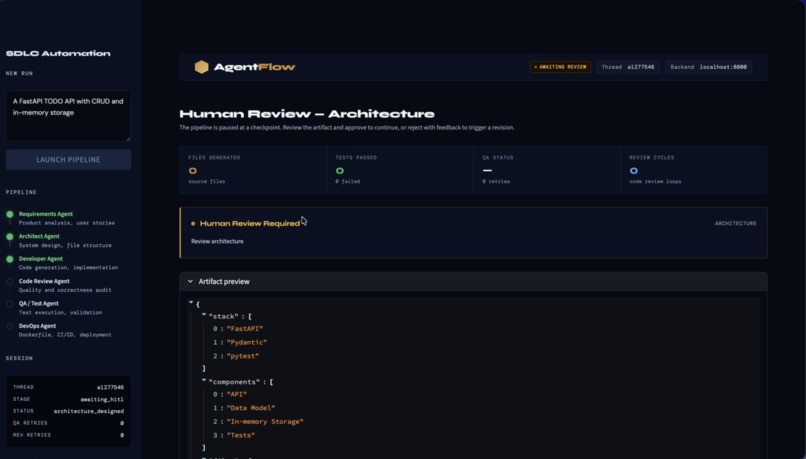
Task: Click the new run description text field
Action: (x=68, y=116)
